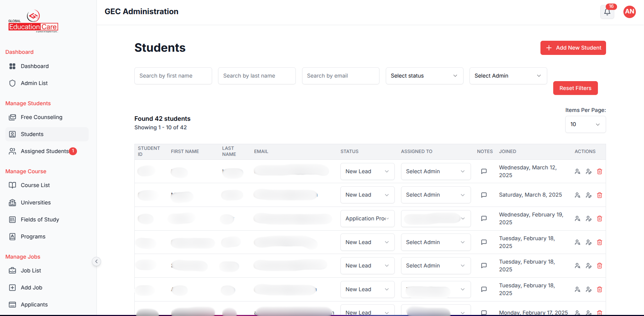Click the "Saturday, March 8, 2025" date

point(530,195)
